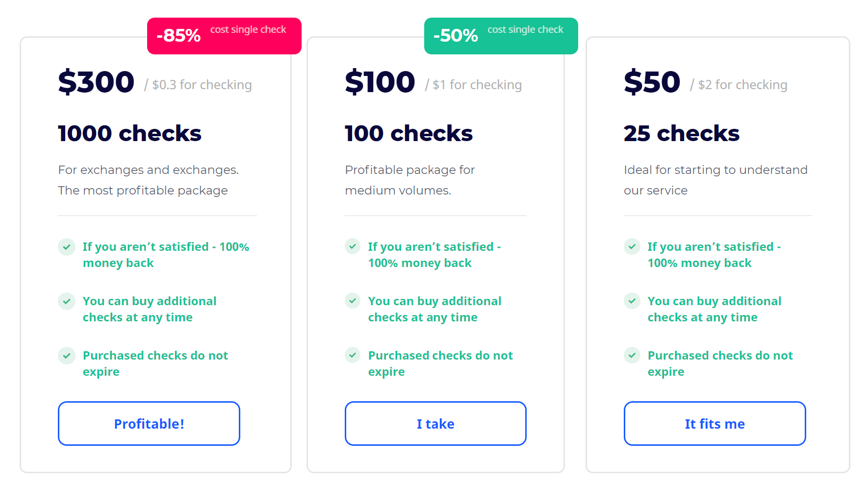Click checkmark icon beside checks do not expire in $50 plan
868x485 pixels.
632,355
